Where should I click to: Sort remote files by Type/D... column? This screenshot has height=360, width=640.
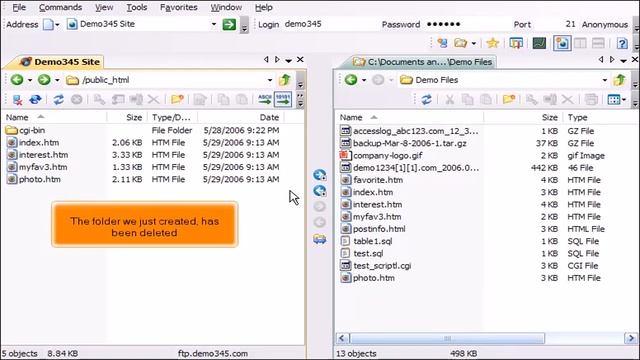172,118
